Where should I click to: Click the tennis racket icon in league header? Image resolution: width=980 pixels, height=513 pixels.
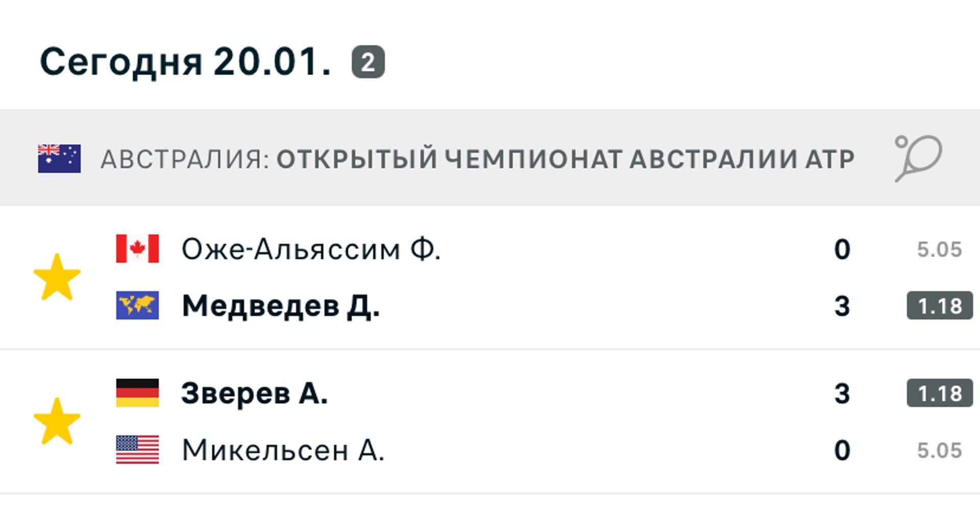click(x=918, y=158)
